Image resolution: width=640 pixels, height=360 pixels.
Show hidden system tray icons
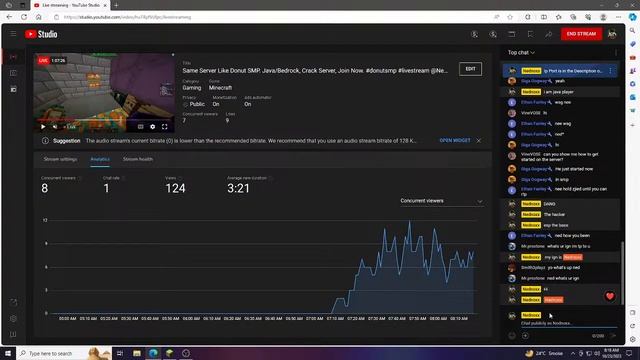[573, 353]
